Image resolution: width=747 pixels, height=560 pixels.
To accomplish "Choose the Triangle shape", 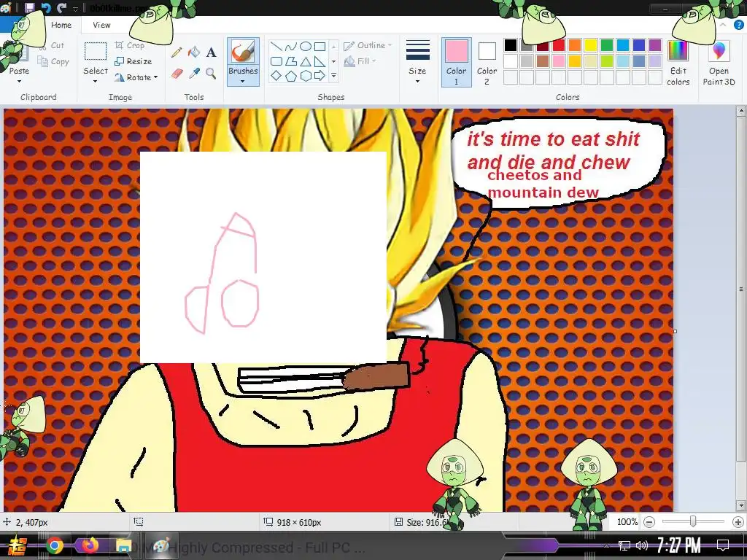I will pyautogui.click(x=306, y=61).
